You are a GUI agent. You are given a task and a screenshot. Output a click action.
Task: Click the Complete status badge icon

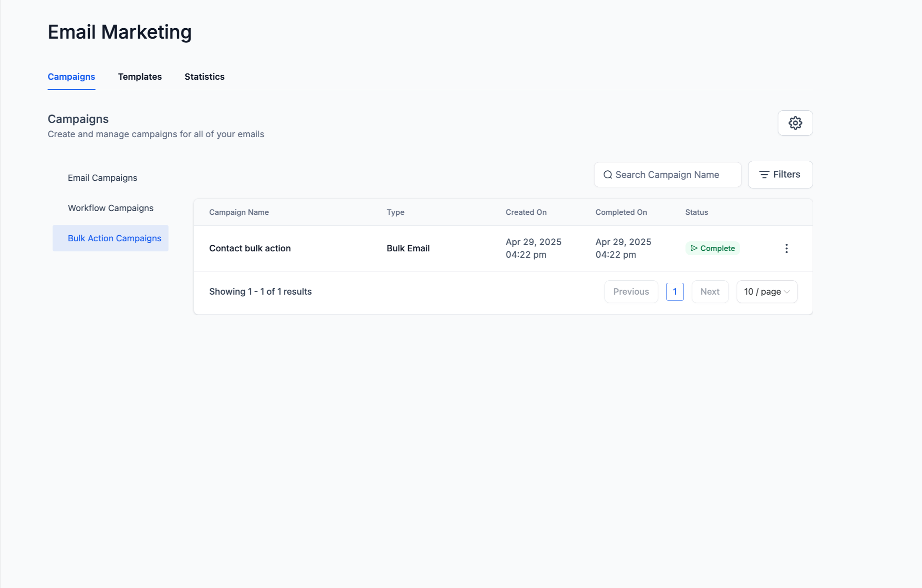(694, 248)
